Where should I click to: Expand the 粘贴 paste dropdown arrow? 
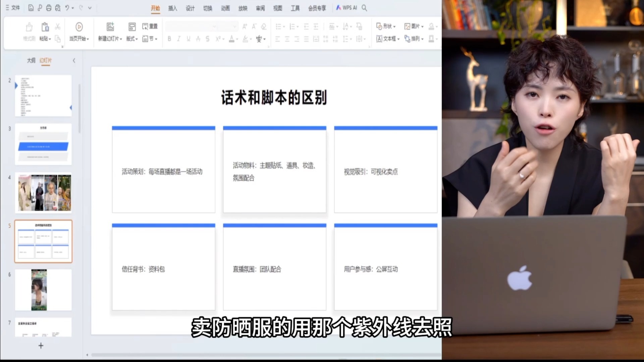(50, 39)
